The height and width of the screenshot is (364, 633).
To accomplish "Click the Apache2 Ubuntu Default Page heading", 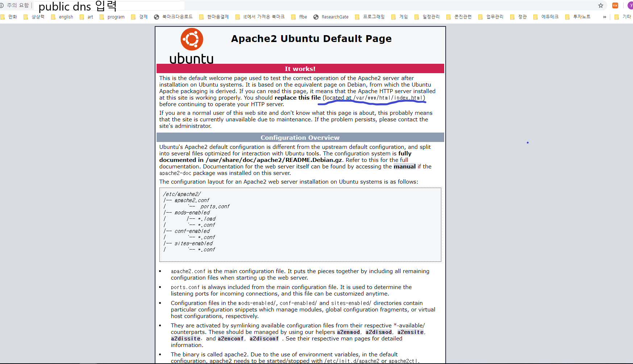I will [311, 39].
